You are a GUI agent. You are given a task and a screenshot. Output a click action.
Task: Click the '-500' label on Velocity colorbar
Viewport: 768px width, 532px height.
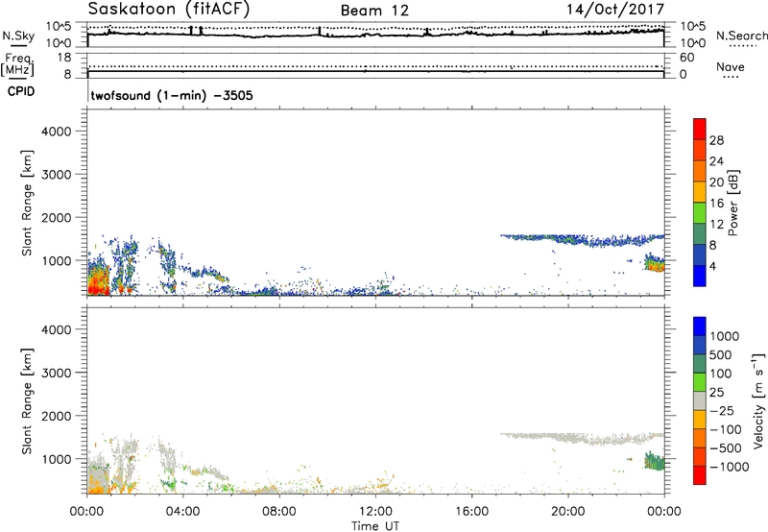pos(725,447)
